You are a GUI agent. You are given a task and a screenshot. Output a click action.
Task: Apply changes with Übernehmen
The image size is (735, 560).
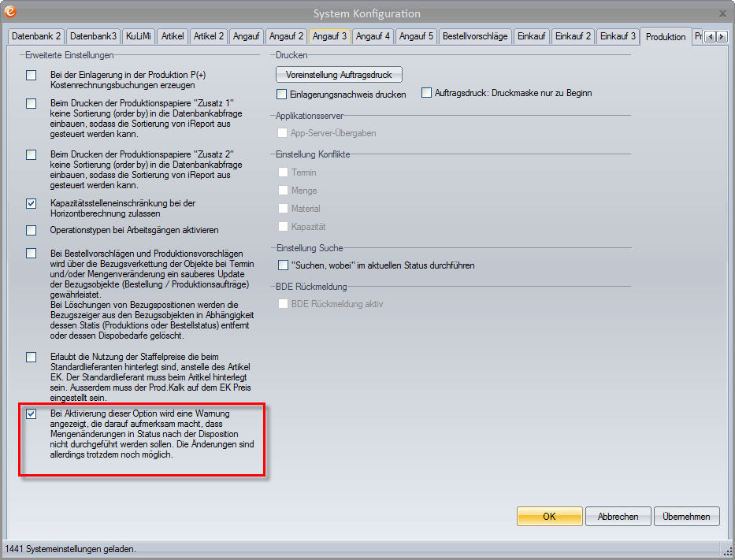tap(686, 517)
